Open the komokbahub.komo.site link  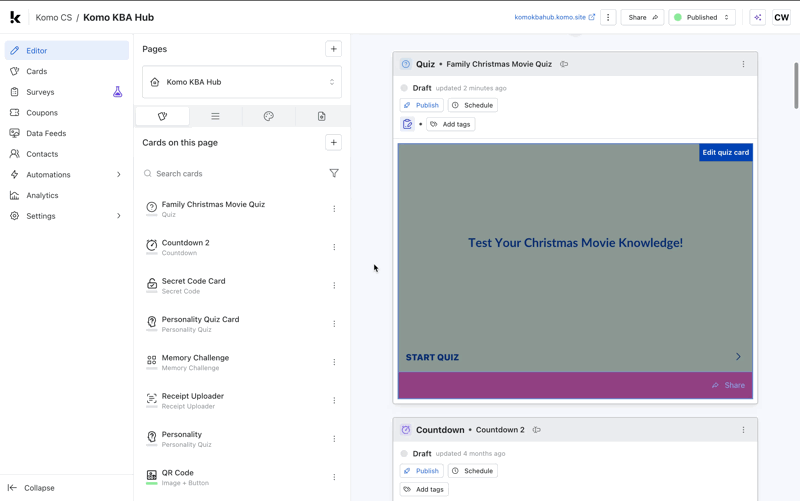tap(554, 17)
